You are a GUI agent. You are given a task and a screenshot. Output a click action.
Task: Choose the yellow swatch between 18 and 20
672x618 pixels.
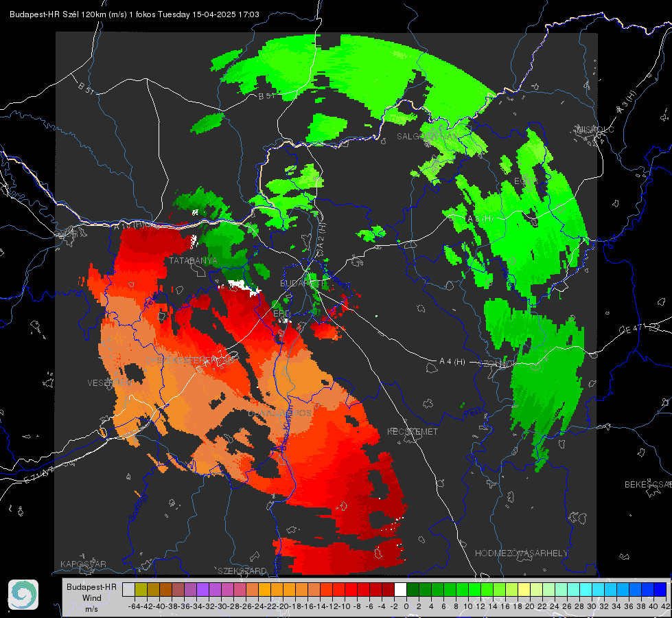[524, 589]
